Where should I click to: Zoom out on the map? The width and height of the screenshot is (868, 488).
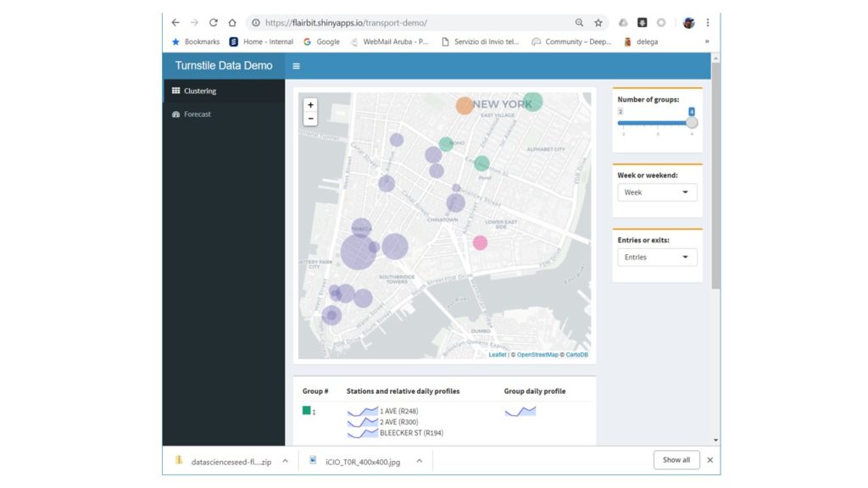[310, 119]
